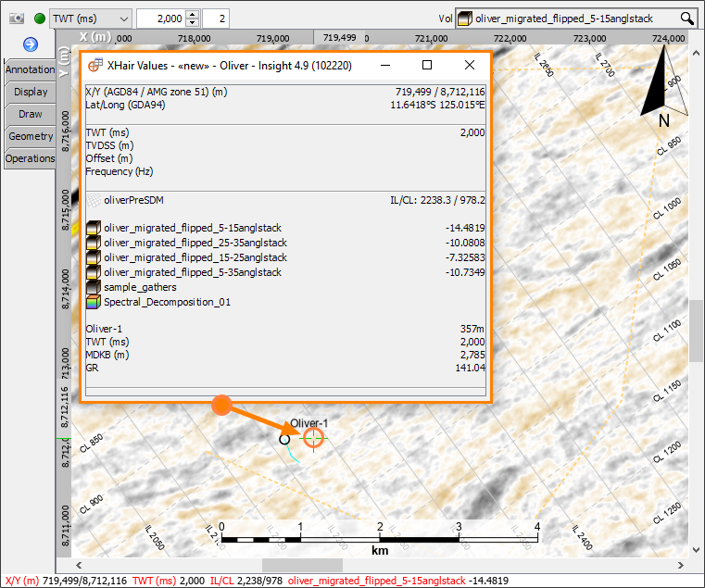705x588 pixels.
Task: Click the status bar -14.4819 amplitude value
Action: 489,581
